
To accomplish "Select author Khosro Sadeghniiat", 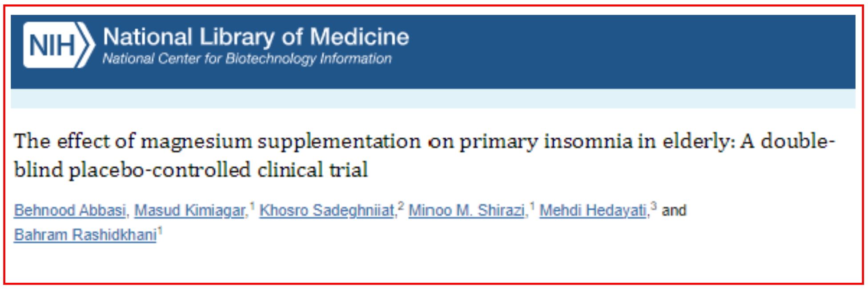I will click(327, 210).
